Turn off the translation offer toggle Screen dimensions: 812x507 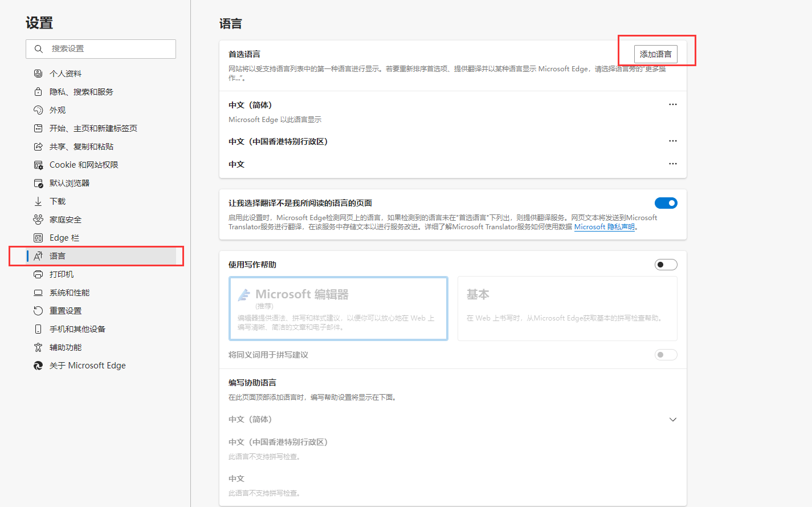tap(666, 203)
